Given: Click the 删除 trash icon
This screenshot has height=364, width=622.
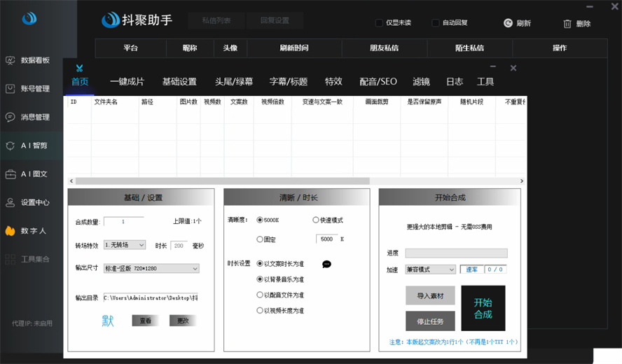Looking at the screenshot, I should pyautogui.click(x=567, y=24).
